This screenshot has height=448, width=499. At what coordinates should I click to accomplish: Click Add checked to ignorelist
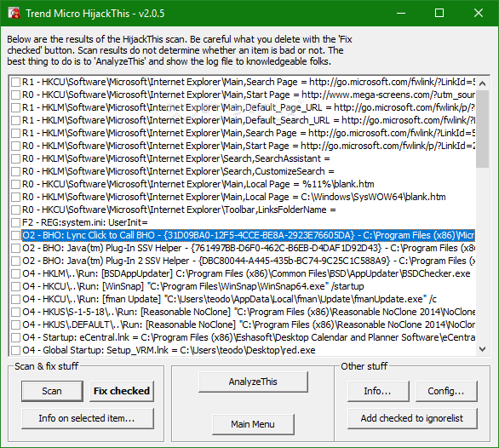pyautogui.click(x=412, y=418)
